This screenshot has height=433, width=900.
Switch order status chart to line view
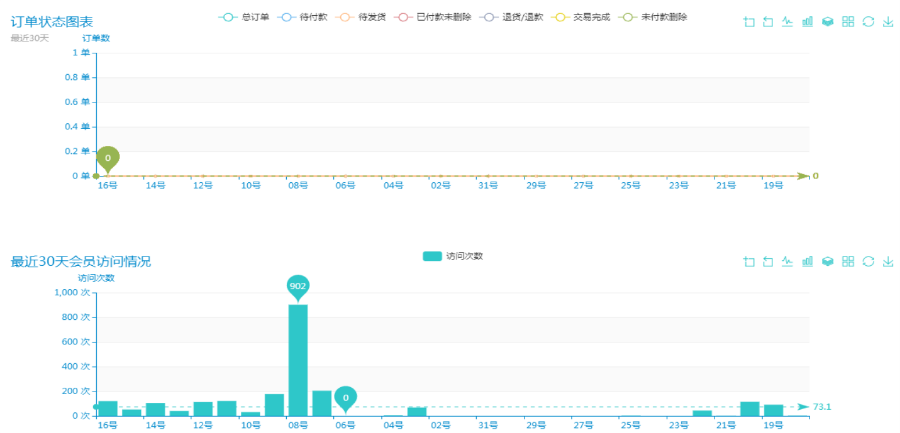tap(788, 22)
